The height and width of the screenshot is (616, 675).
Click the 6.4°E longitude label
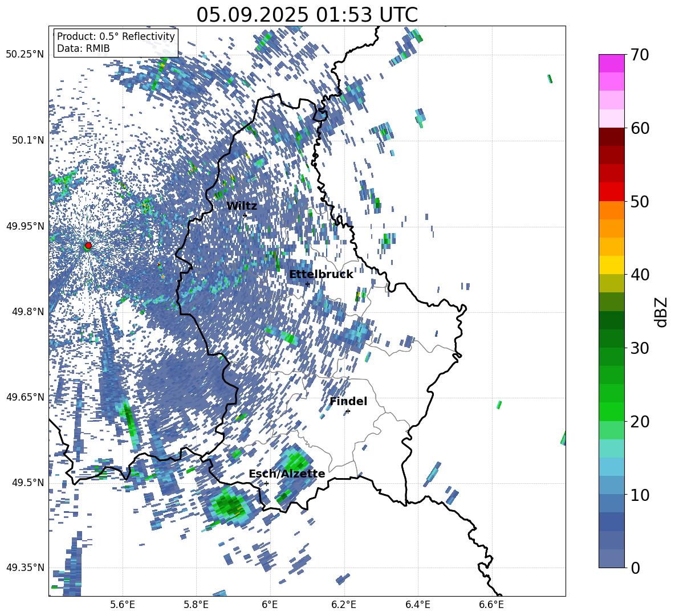click(x=417, y=605)
